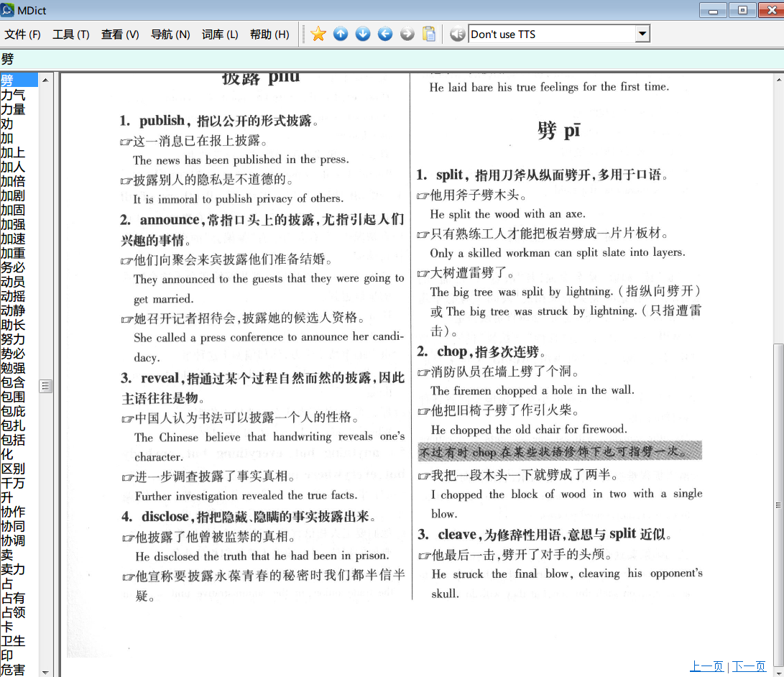Click the speaker pronunciation icon
Viewport: 784px width, 677px height.
pyautogui.click(x=457, y=34)
